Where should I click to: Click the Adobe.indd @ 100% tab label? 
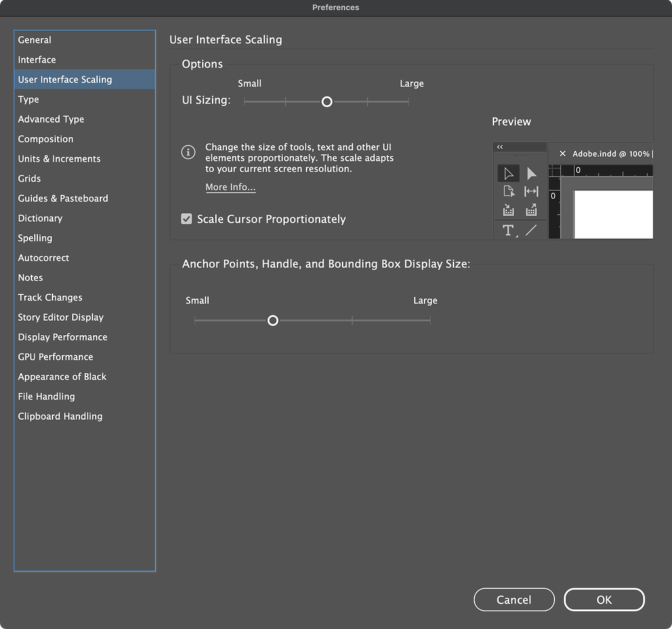pos(611,154)
